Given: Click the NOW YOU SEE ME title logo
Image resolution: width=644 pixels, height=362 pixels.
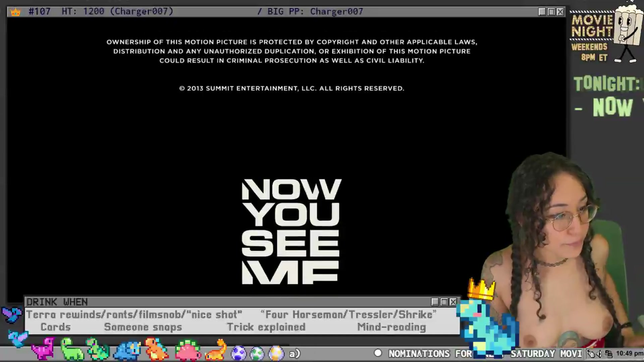Looking at the screenshot, I should (291, 231).
